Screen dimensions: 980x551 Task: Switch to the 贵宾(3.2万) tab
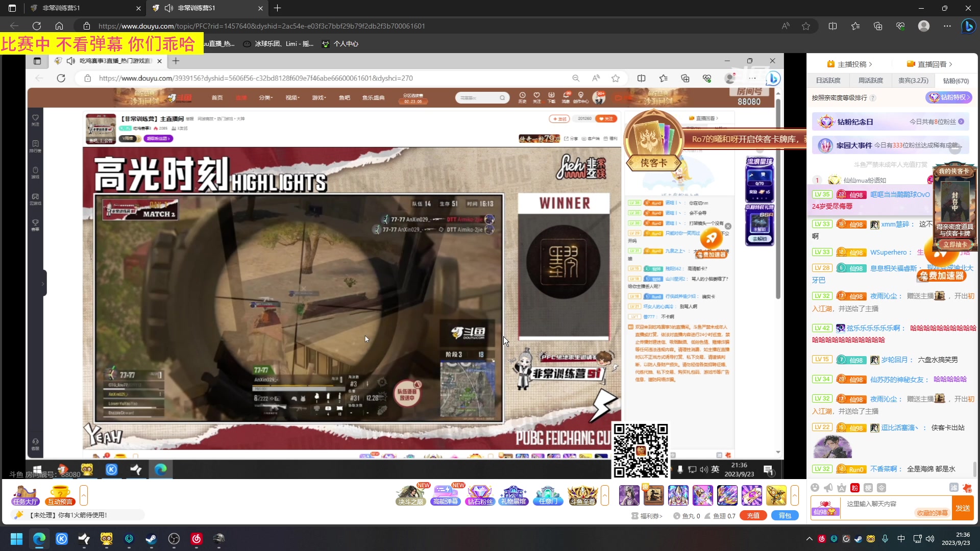(913, 81)
